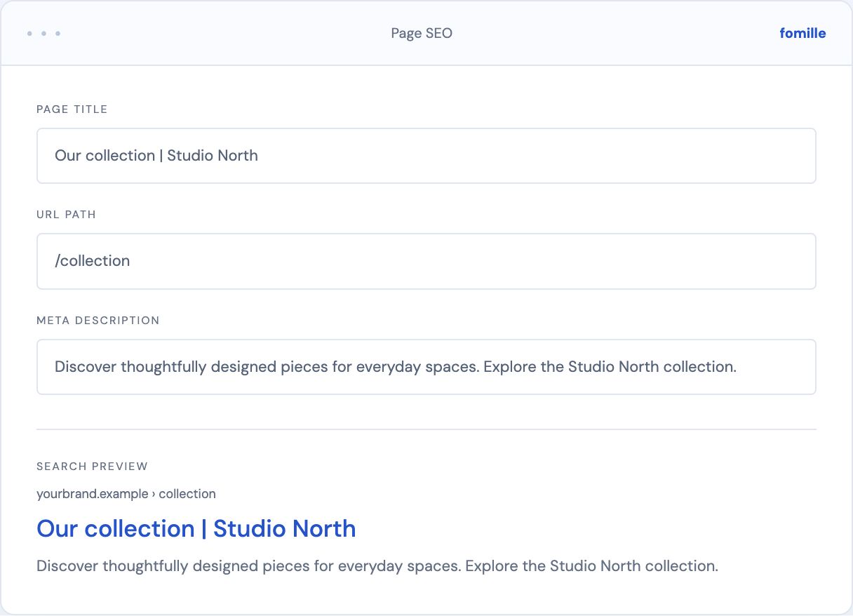Open the blue Our collection preview headline

coord(196,528)
